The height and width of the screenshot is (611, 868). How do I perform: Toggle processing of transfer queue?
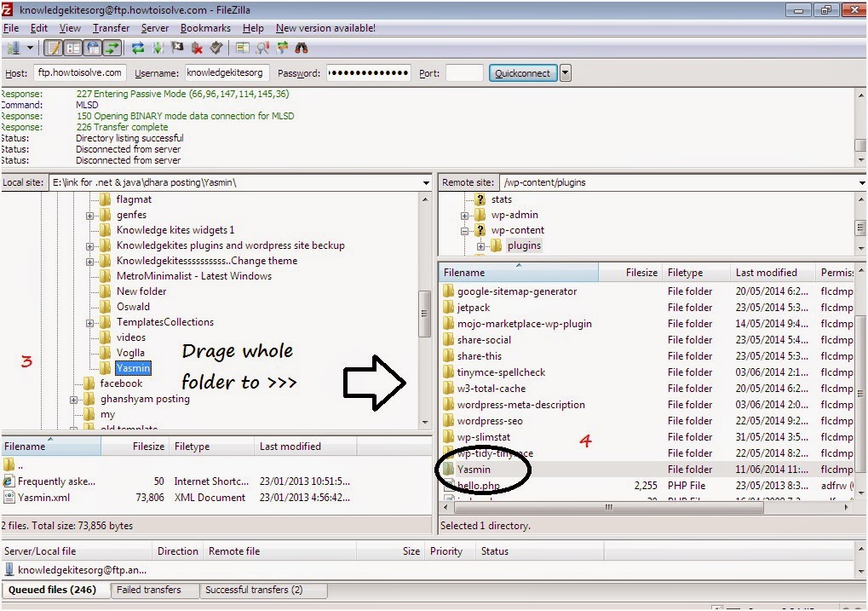(x=158, y=49)
